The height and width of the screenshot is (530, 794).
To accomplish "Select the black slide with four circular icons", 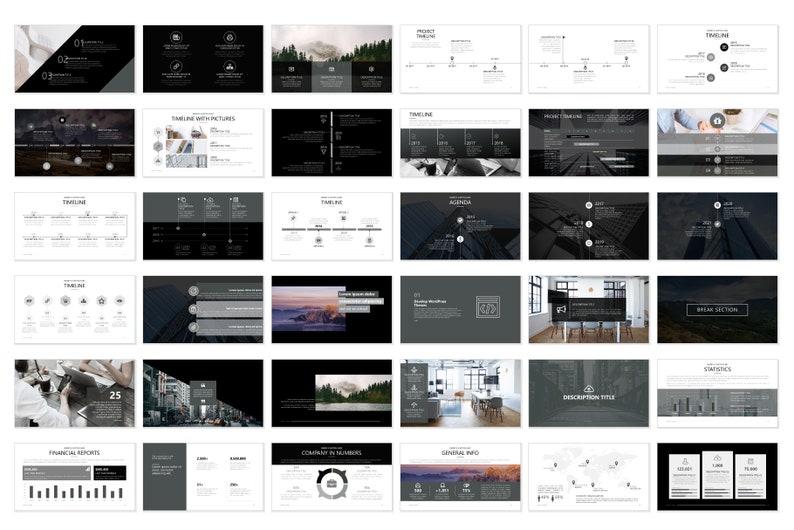I will 203,59.
